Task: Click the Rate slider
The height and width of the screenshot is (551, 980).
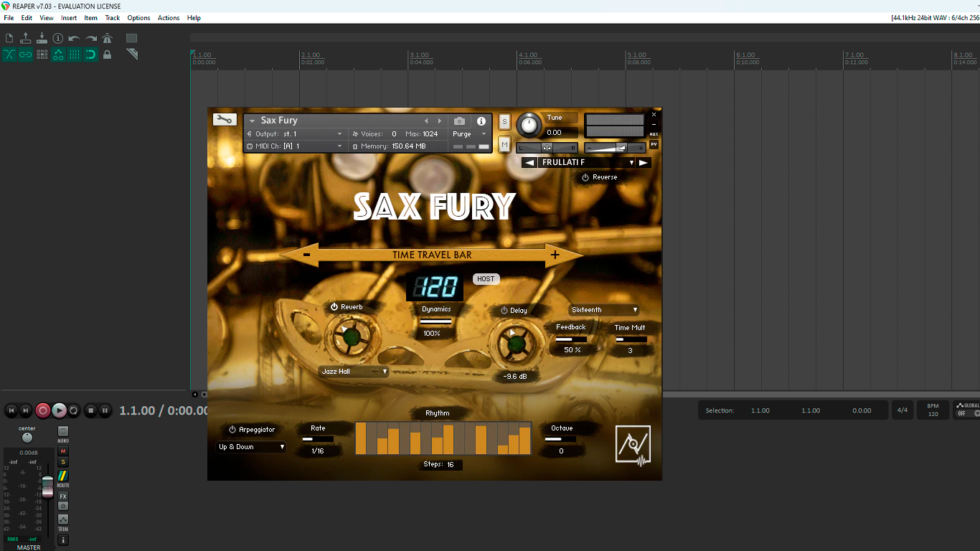Action: coord(318,439)
